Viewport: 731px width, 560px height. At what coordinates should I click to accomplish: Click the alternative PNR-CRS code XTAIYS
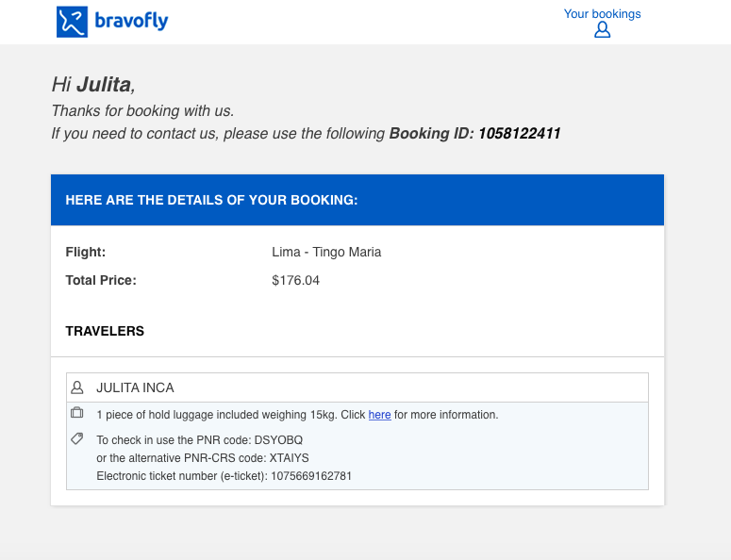click(x=289, y=458)
